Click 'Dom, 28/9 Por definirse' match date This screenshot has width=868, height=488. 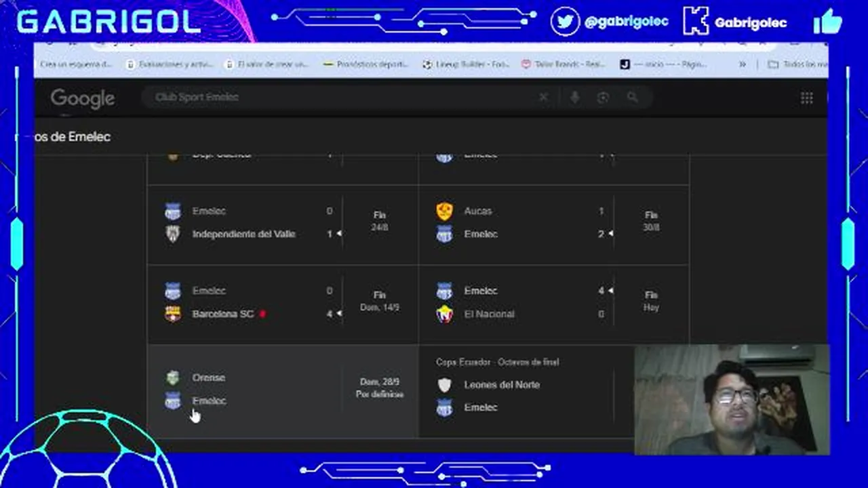(x=380, y=388)
